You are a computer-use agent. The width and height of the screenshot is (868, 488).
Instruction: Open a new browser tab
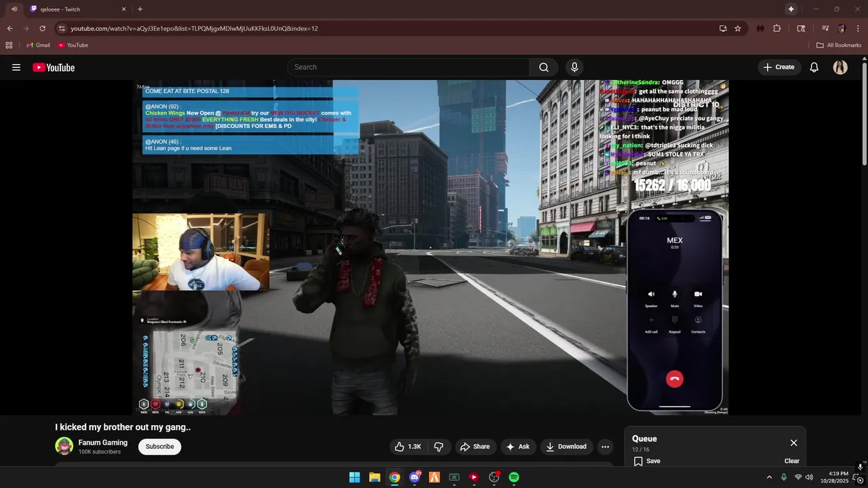(x=140, y=9)
